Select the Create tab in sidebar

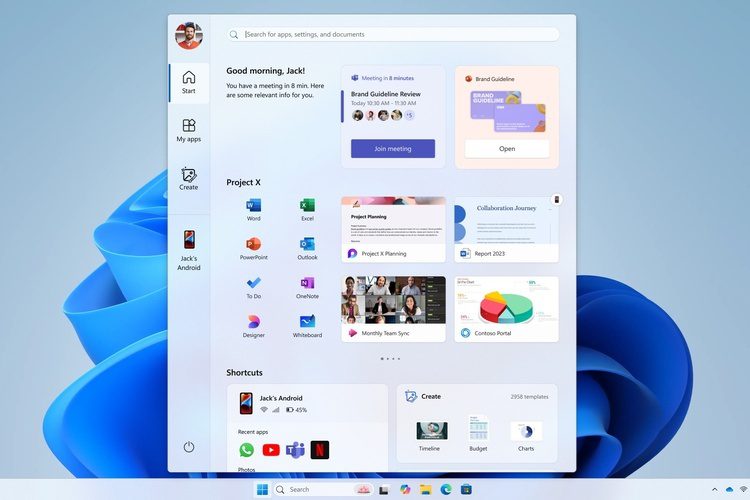coord(188,179)
